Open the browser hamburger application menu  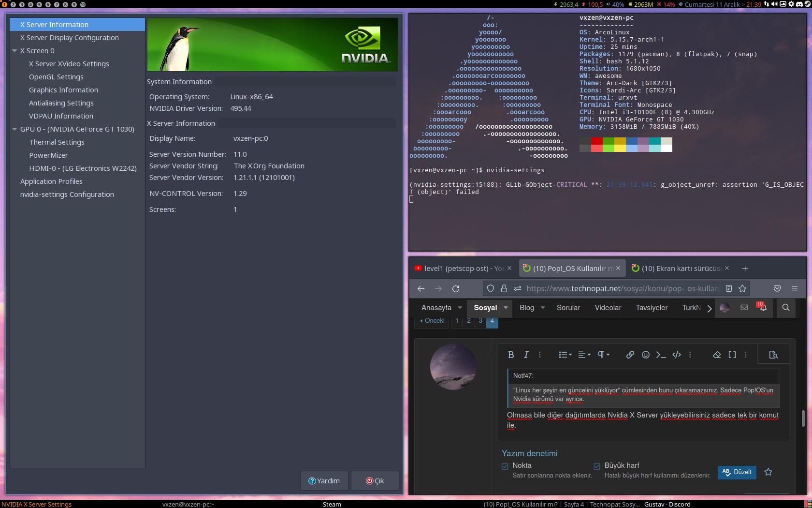click(795, 288)
